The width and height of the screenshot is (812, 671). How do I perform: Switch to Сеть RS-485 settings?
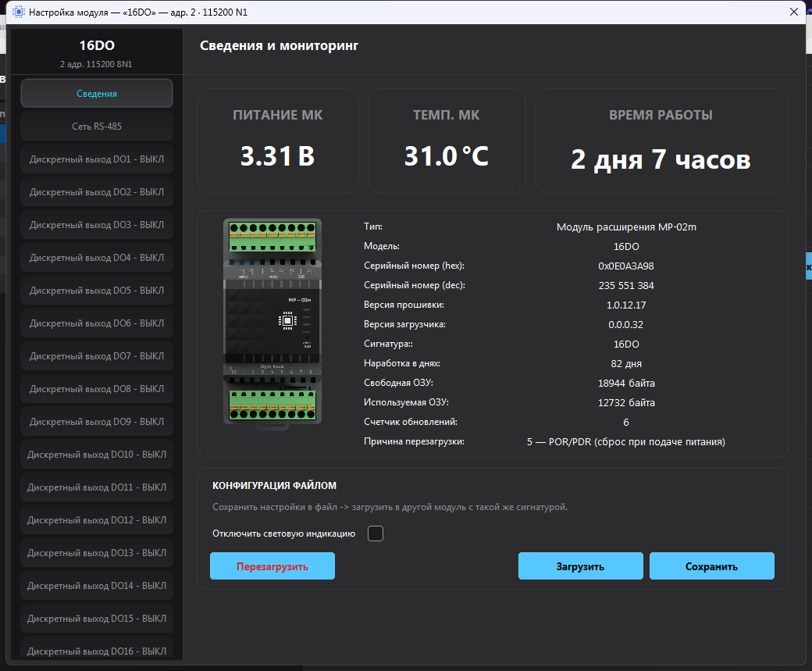point(97,126)
